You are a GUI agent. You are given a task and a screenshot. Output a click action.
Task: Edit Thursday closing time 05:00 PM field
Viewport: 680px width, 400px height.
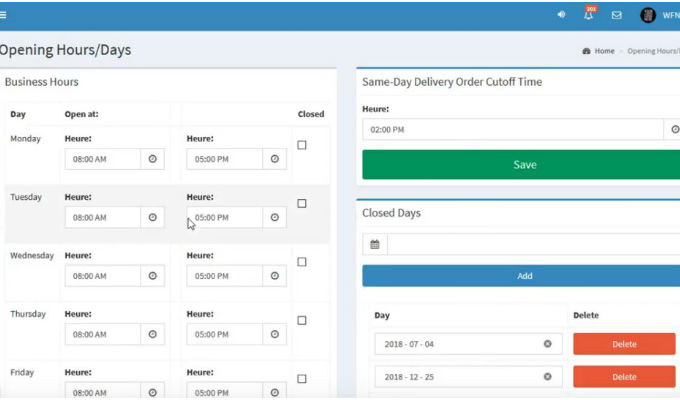(225, 334)
